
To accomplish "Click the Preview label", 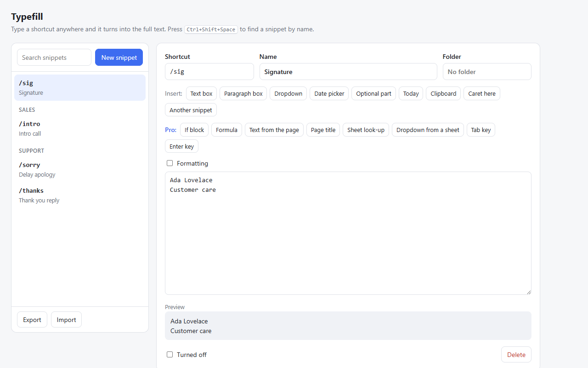I will coord(175,307).
